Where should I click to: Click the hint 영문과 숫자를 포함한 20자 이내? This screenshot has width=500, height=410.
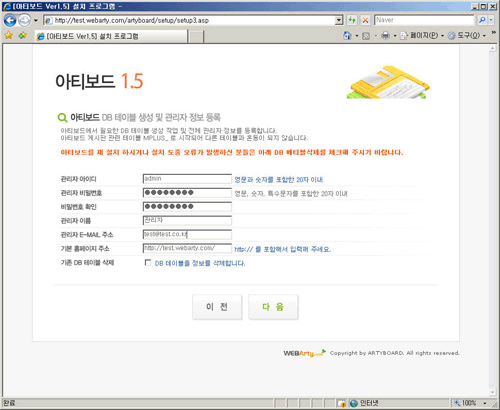[x=279, y=180]
